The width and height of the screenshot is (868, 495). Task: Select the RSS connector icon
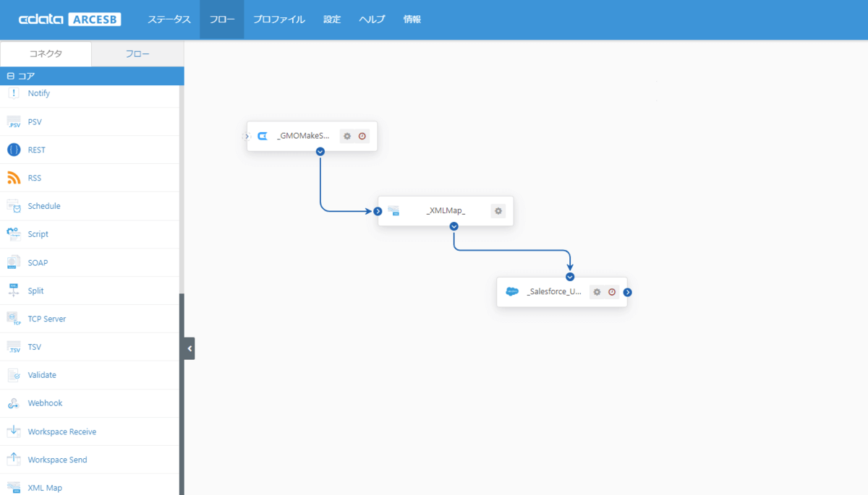pyautogui.click(x=14, y=178)
